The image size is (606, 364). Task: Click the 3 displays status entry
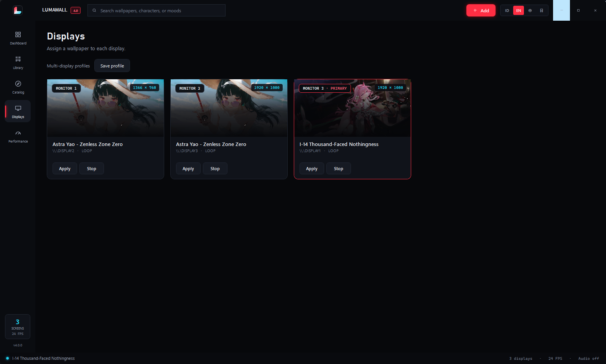click(521, 359)
